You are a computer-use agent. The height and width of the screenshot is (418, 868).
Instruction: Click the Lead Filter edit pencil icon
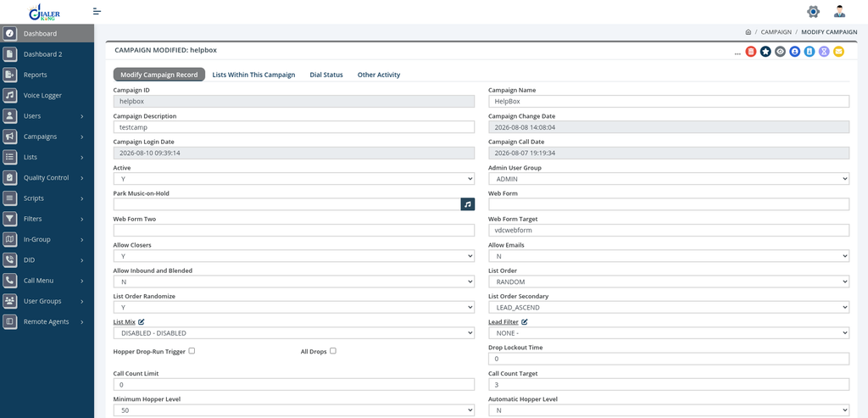(525, 321)
